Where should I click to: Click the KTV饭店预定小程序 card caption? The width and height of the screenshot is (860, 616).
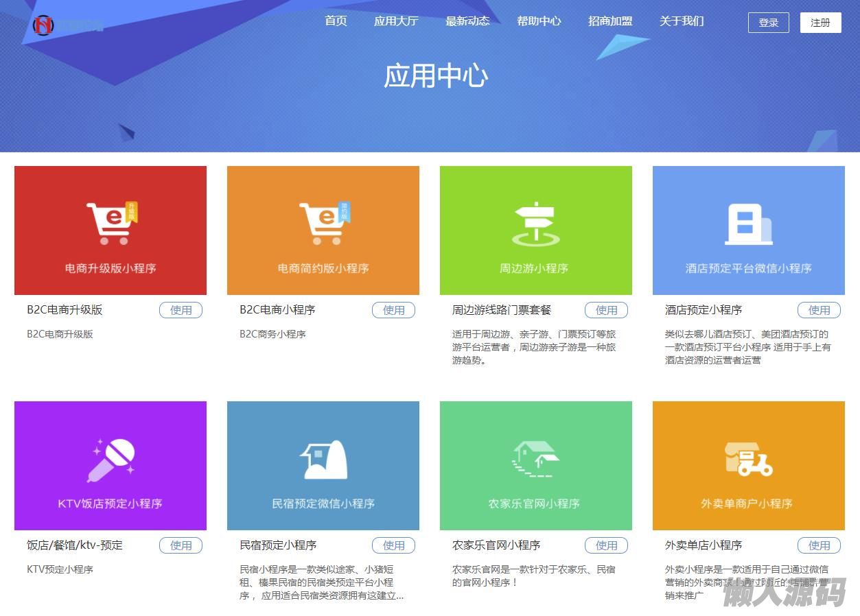(x=111, y=504)
